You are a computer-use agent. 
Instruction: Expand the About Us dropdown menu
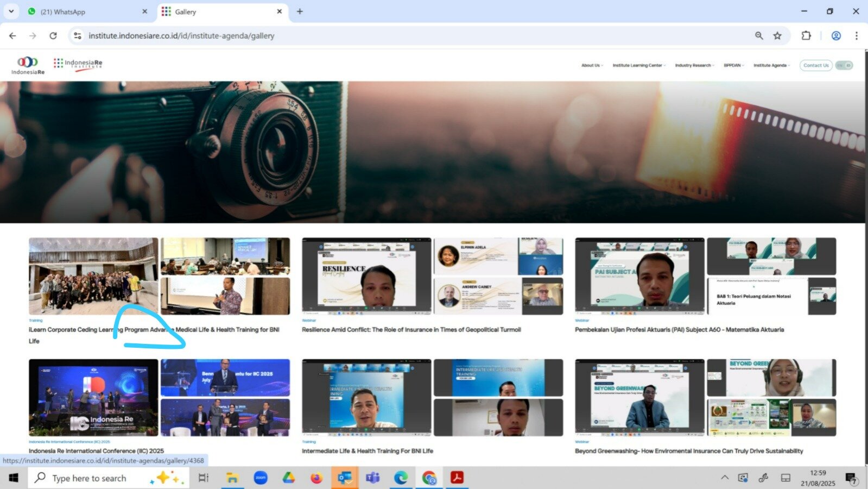pyautogui.click(x=592, y=65)
